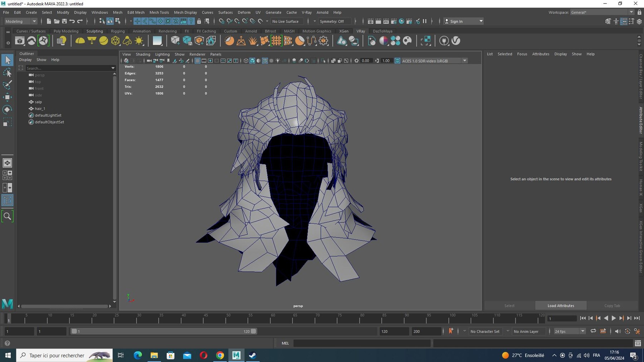
Task: Open a scene with the folder icon
Action: point(57,21)
